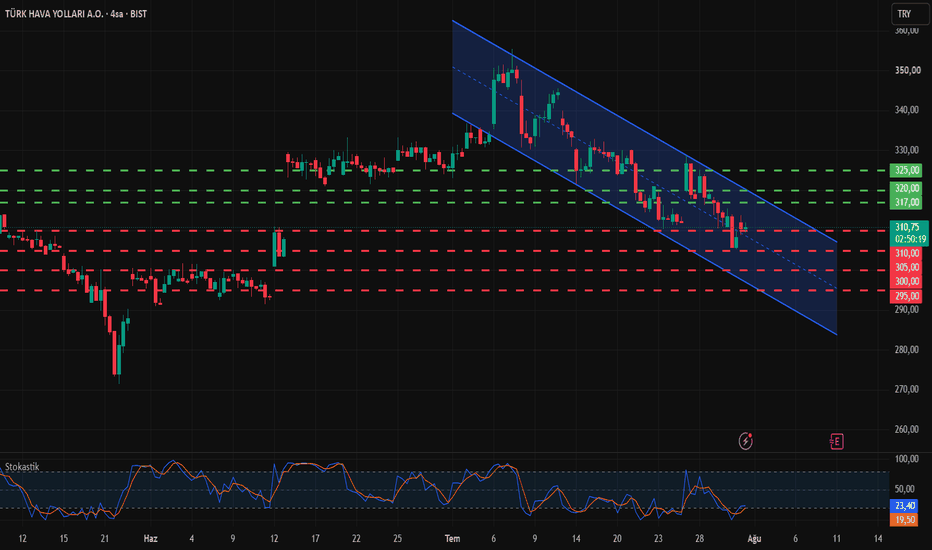
Task: Click the Stokastik indicator label
Action: [x=22, y=467]
